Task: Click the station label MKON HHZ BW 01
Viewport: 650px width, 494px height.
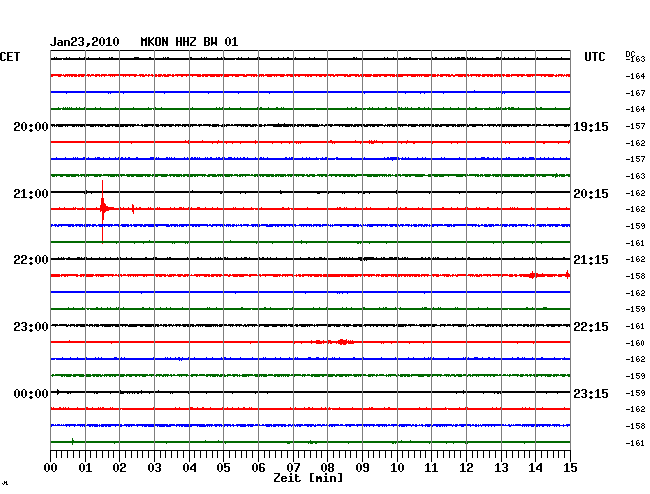Action: coord(189,42)
